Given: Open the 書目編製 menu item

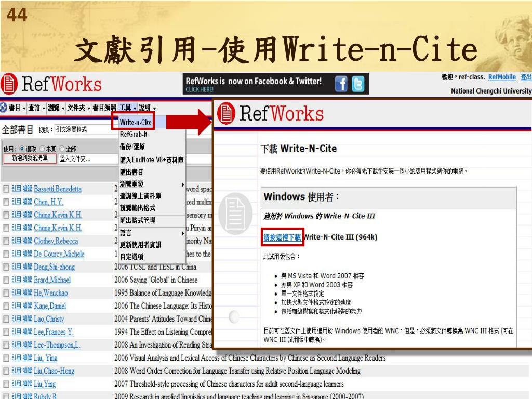Looking at the screenshot, I should click(104, 108).
